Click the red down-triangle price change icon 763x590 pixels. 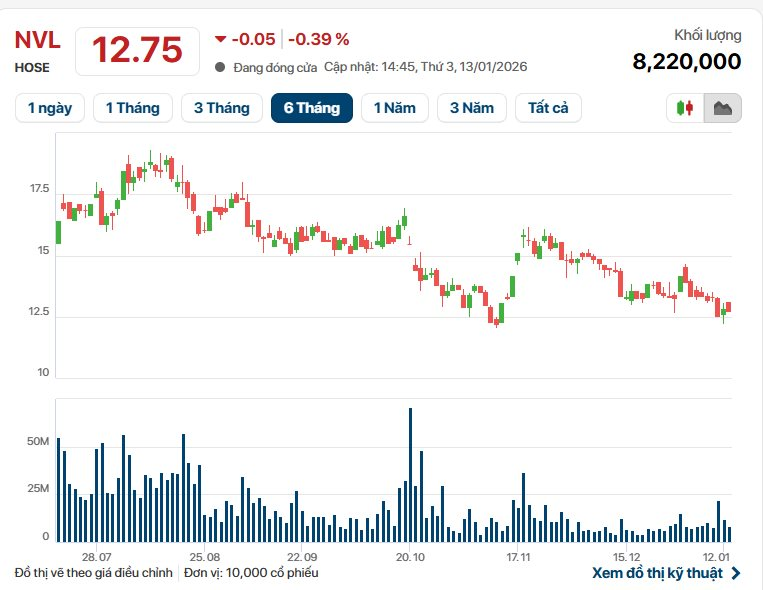pos(220,39)
